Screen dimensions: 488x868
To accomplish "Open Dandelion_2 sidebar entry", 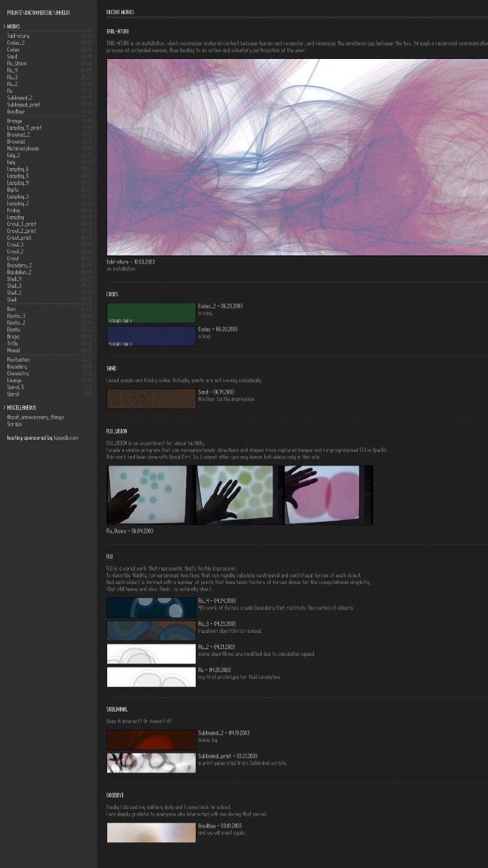I will click(x=19, y=272).
